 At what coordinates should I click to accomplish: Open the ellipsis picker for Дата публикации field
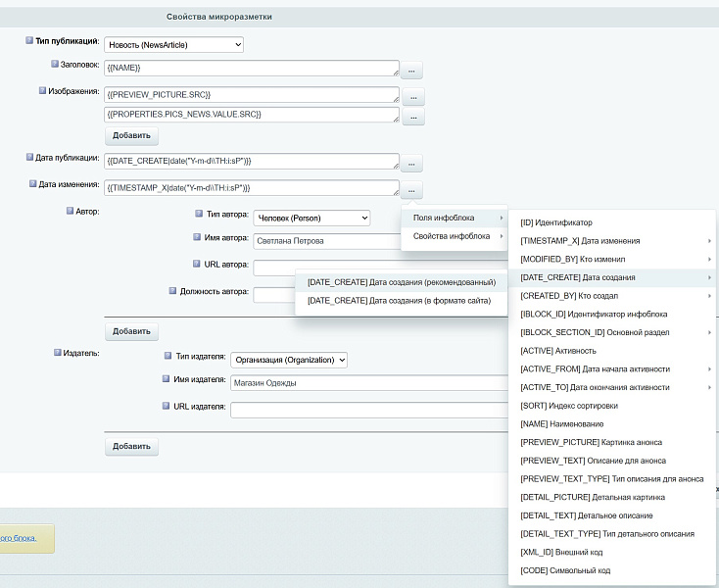tap(411, 163)
